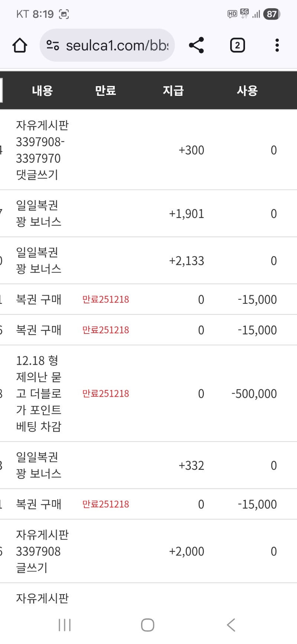This screenshot has height=644, width=297.
Task: Tap the 12.18 형제의난 포인트 베팅 차감 entry
Action: (x=38, y=393)
